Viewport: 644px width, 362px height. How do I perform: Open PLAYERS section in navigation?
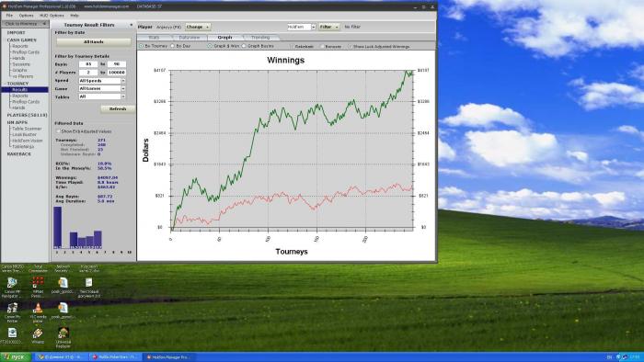[x=27, y=115]
